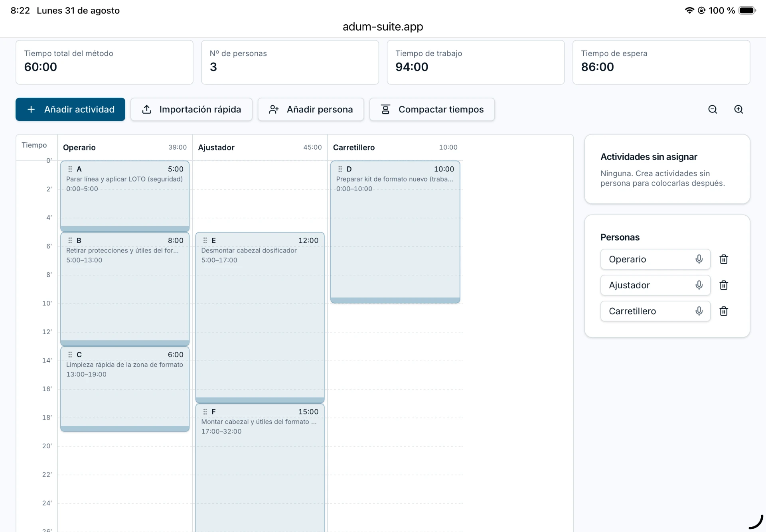Zoom in the timeline with plus magnifier
This screenshot has height=532, width=766.
(x=738, y=109)
